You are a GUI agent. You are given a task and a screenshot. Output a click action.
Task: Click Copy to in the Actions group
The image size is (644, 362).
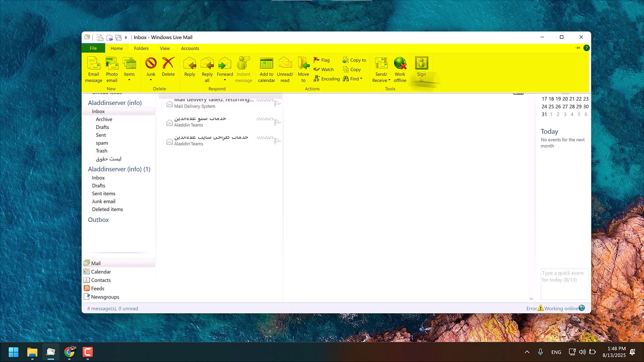pos(354,60)
